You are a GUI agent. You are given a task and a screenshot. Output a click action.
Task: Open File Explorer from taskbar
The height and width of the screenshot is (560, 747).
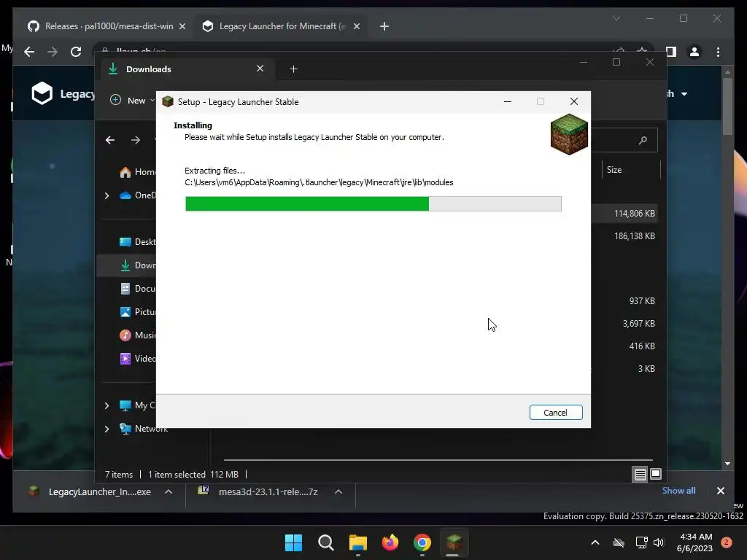[x=357, y=542]
